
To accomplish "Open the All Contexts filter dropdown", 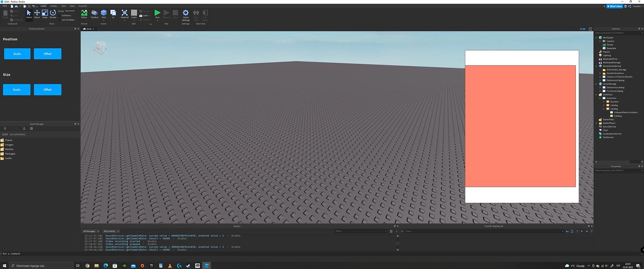I will 111,231.
